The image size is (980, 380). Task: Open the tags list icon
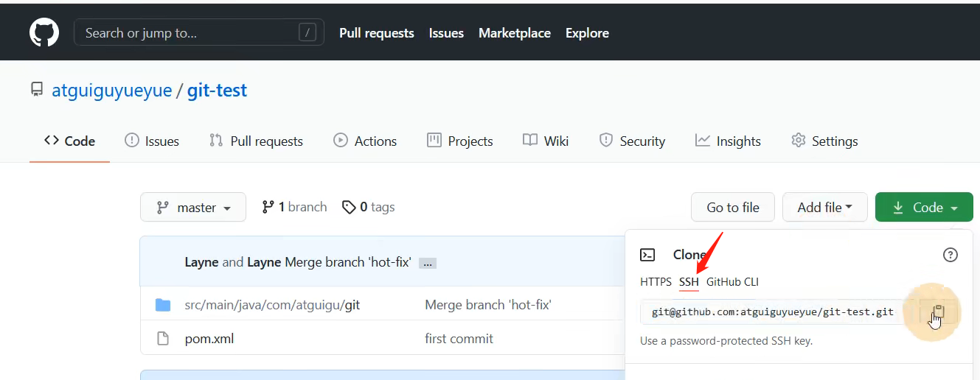coord(349,208)
